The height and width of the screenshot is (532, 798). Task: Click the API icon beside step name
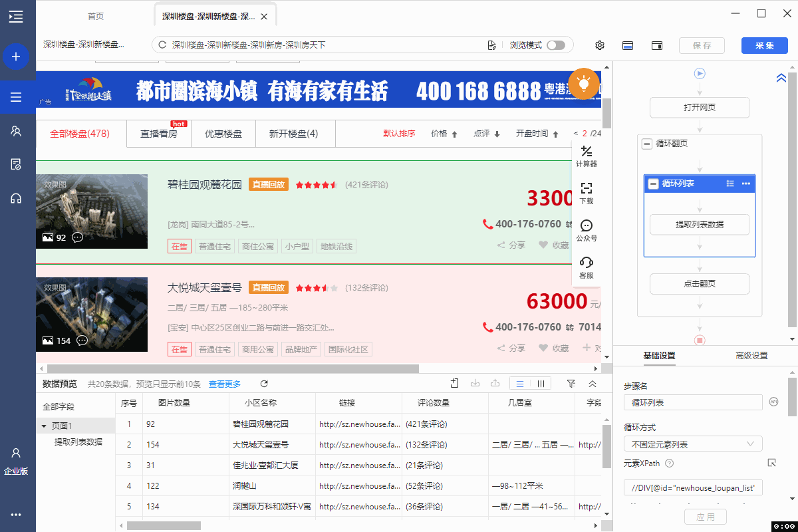[x=773, y=402]
